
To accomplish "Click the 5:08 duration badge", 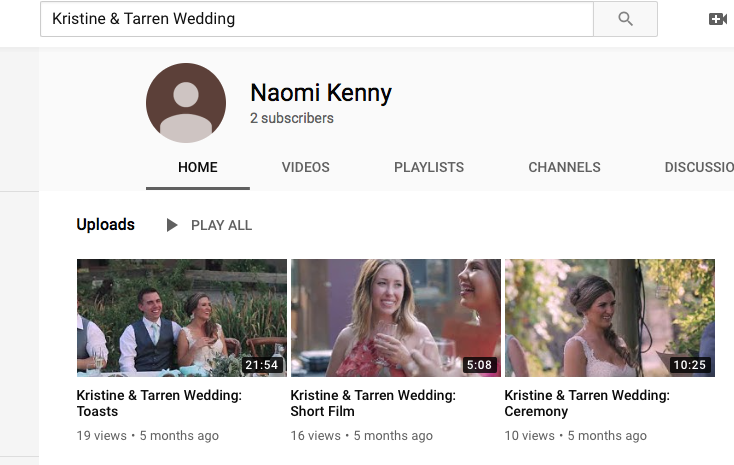I will click(479, 365).
